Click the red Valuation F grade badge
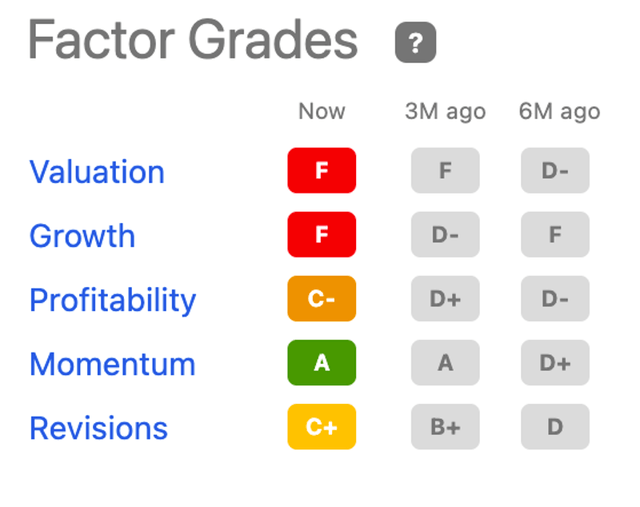The height and width of the screenshot is (507, 640). (322, 170)
